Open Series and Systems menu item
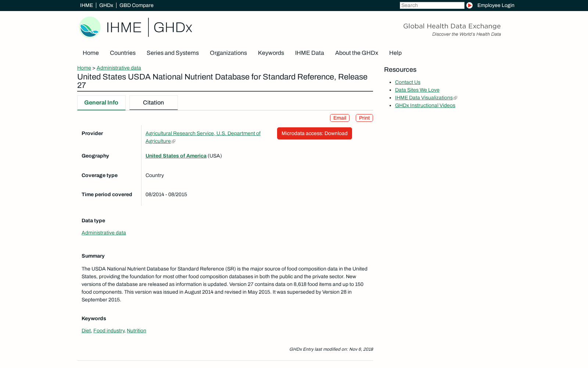 (x=173, y=53)
